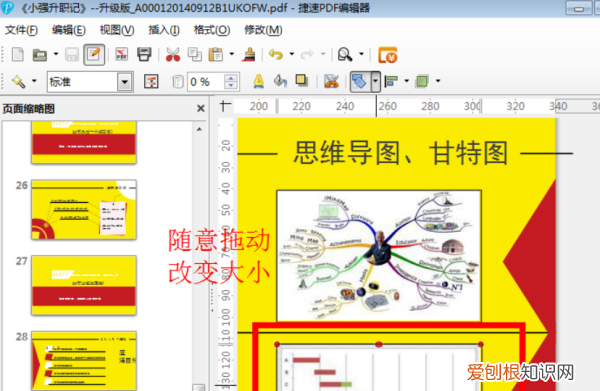Click the Open file folder icon

pos(40,55)
